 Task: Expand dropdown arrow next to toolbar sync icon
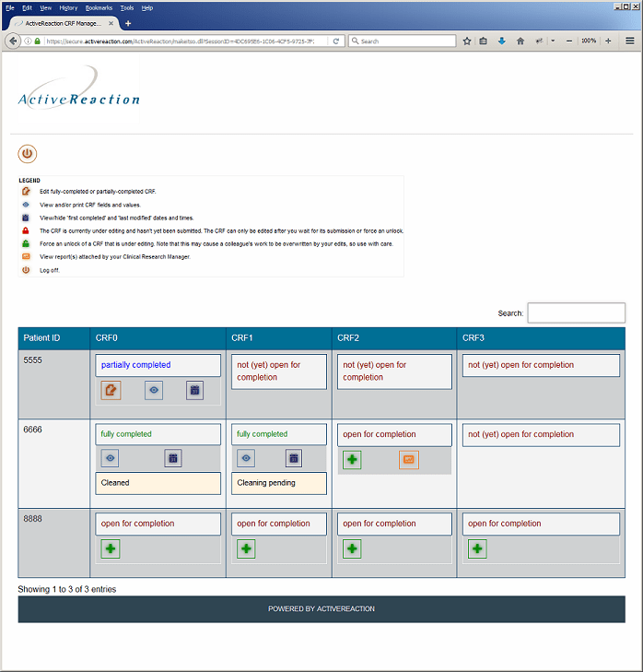tap(553, 41)
